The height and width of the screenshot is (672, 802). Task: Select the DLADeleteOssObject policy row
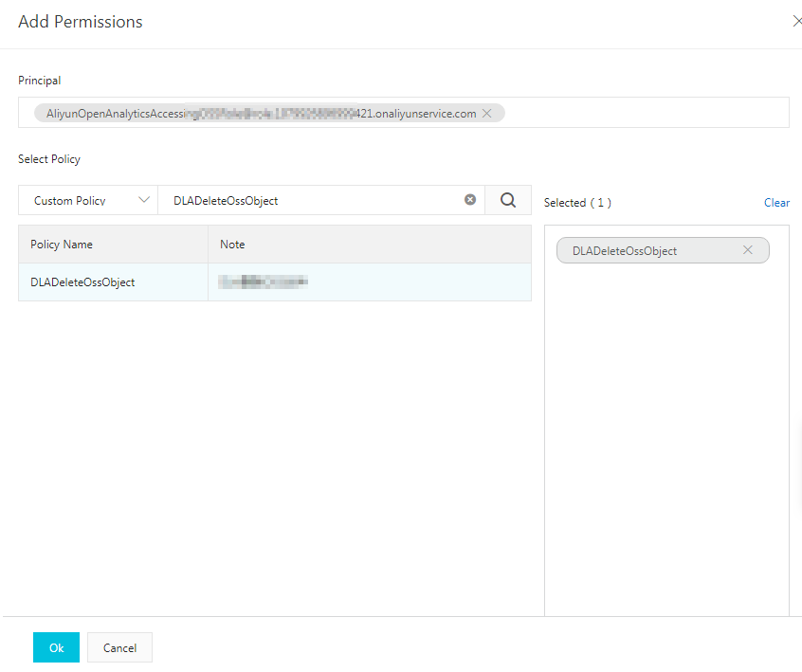[275, 282]
